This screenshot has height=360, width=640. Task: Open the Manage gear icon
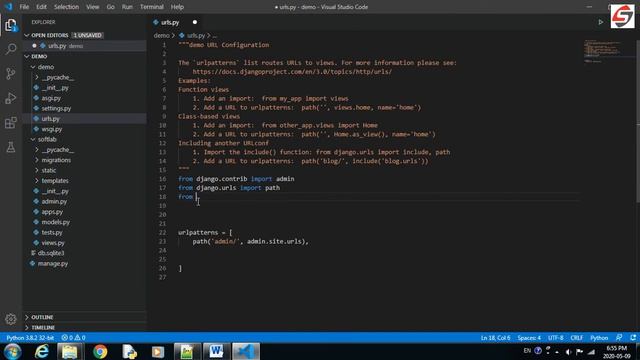pos(11,319)
